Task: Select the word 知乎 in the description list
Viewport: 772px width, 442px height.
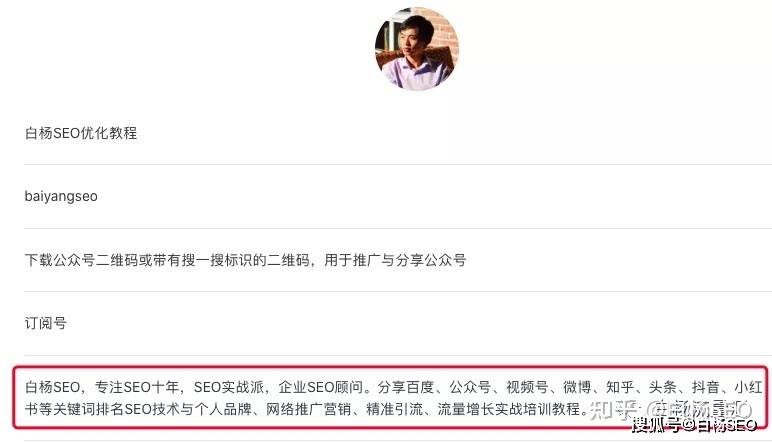Action: tap(620, 387)
